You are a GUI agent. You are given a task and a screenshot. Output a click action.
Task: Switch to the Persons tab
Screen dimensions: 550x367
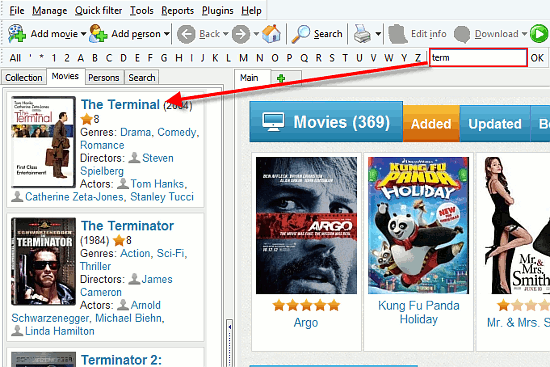[x=104, y=78]
